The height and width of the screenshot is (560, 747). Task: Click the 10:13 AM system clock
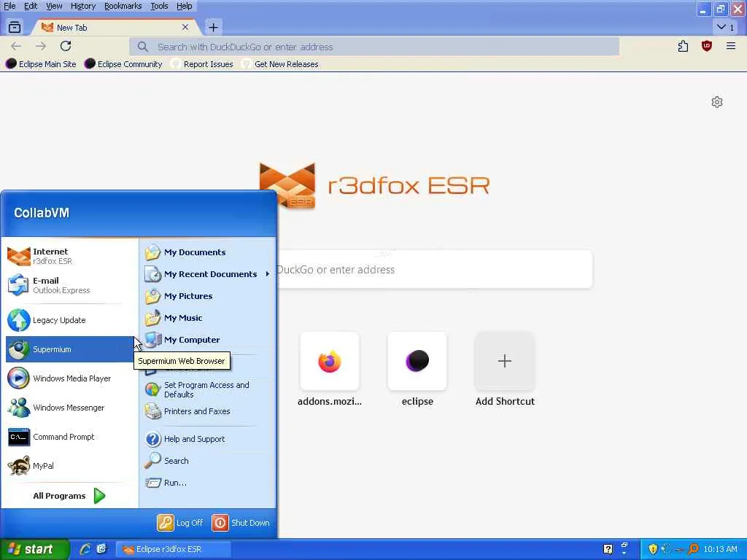[720, 549]
